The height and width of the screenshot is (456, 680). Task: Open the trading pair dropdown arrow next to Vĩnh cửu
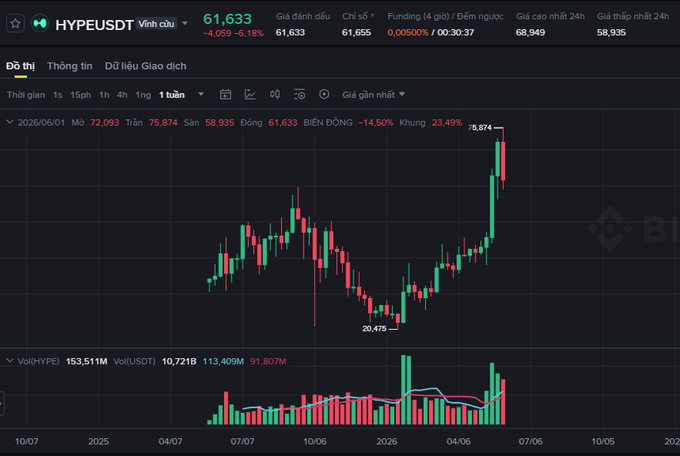(185, 23)
